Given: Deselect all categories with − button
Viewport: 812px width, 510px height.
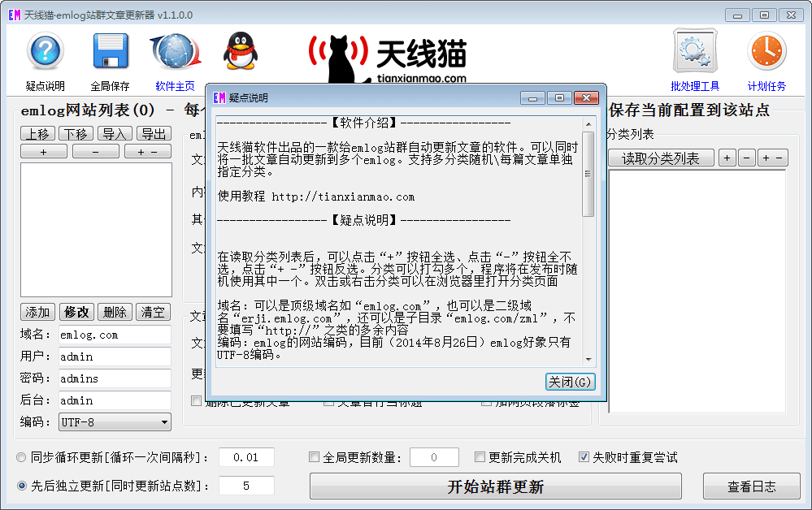Looking at the screenshot, I should click(x=747, y=158).
